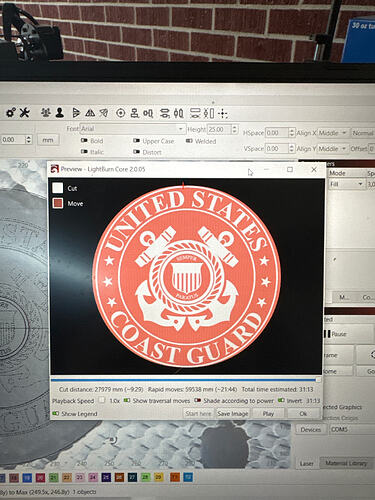Toggle Shade according to power
Viewport: 375px width, 500px height.
click(198, 400)
